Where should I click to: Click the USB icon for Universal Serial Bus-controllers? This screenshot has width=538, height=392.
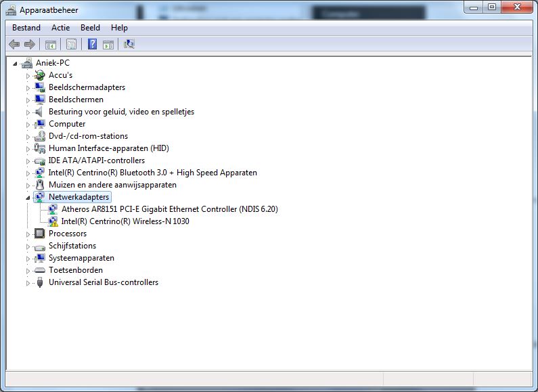(40, 282)
